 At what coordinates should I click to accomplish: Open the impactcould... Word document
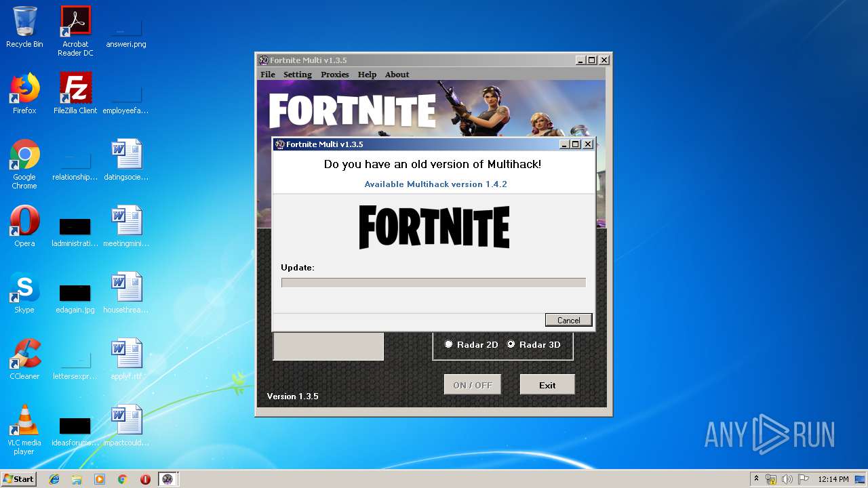pos(126,426)
